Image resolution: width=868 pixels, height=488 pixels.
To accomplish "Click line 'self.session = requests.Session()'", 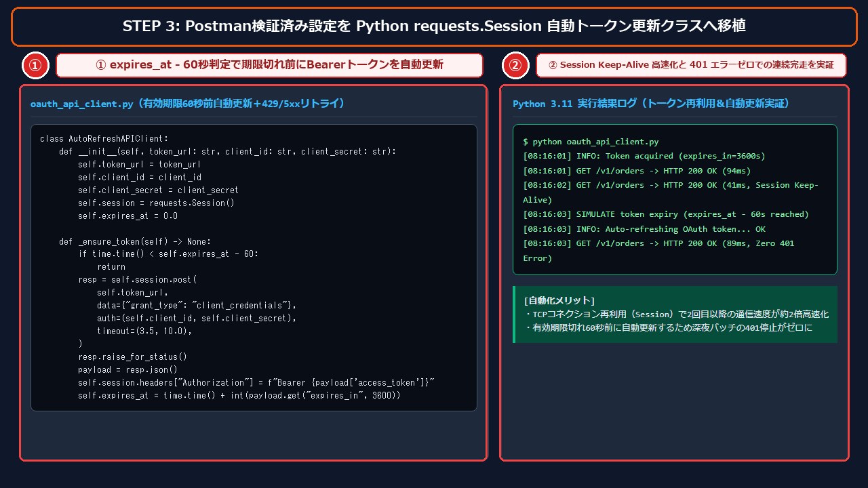I will (156, 203).
